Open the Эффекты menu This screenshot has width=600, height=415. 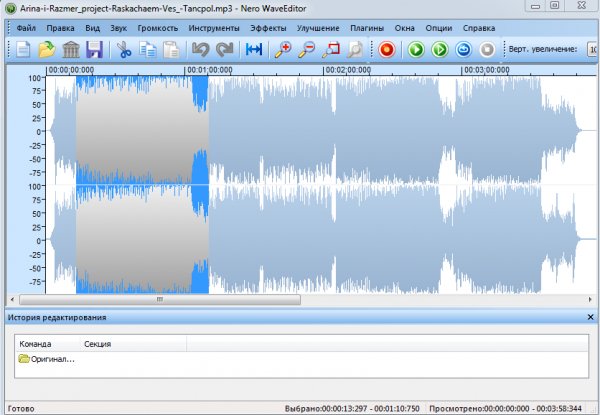268,28
